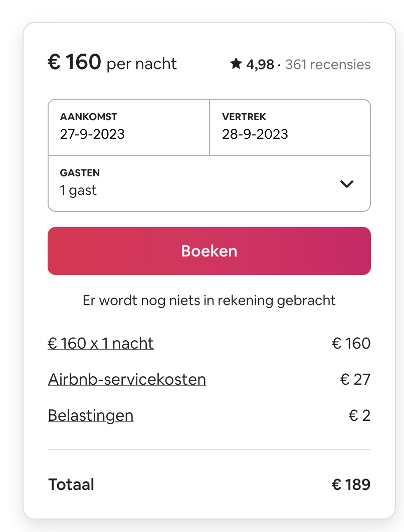The width and height of the screenshot is (404, 532).
Task: Open the Belastingen details link
Action: (91, 416)
